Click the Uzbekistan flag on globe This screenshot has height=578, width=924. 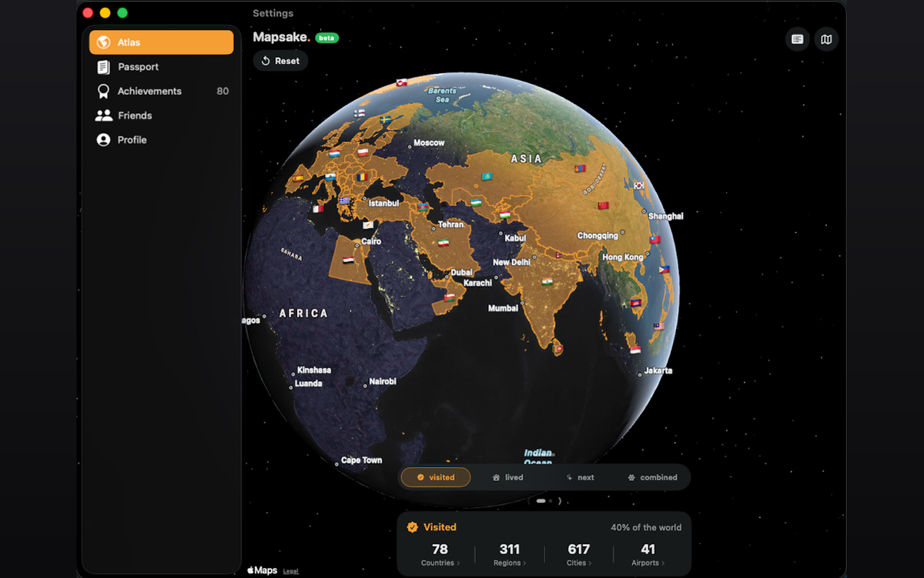477,202
